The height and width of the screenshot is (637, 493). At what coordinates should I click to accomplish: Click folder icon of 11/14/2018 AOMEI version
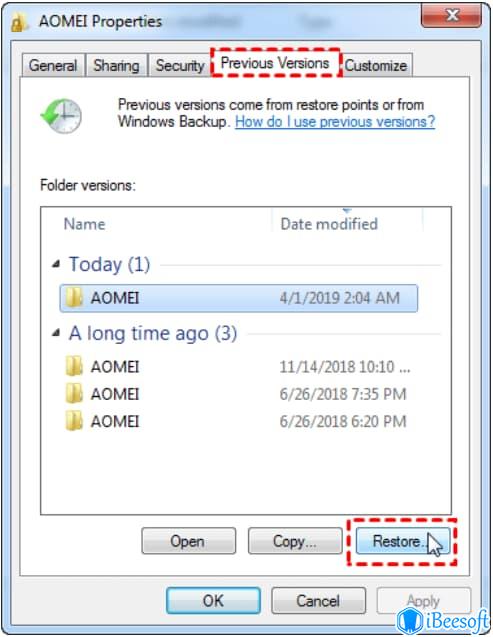74,366
